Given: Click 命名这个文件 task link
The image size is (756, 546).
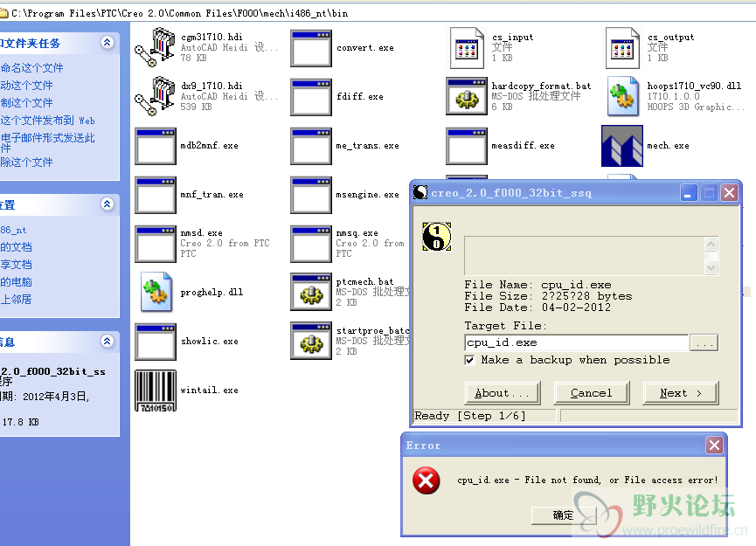Looking at the screenshot, I should pyautogui.click(x=31, y=68).
